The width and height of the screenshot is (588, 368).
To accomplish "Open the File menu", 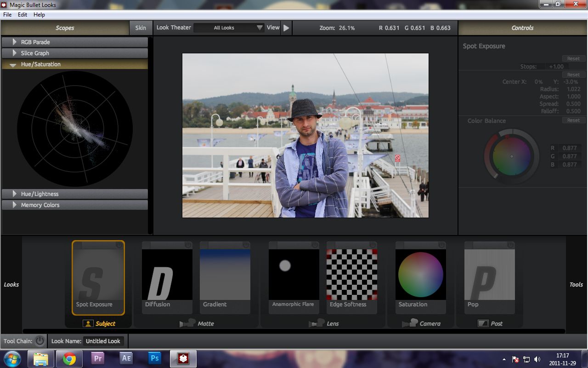I will coord(7,15).
